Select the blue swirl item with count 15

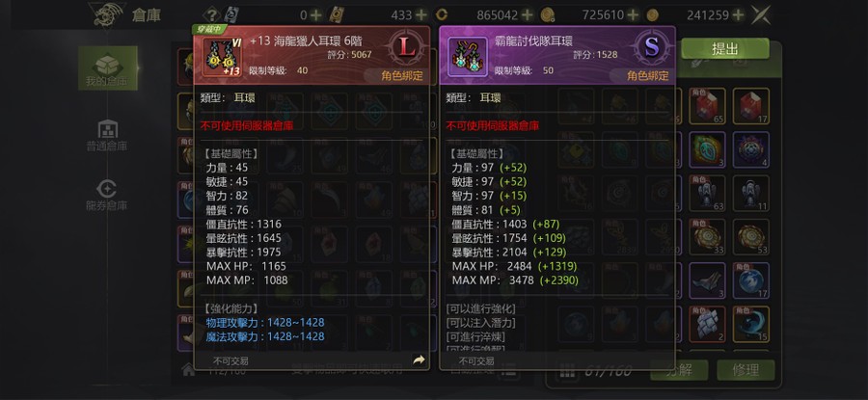[x=750, y=324]
